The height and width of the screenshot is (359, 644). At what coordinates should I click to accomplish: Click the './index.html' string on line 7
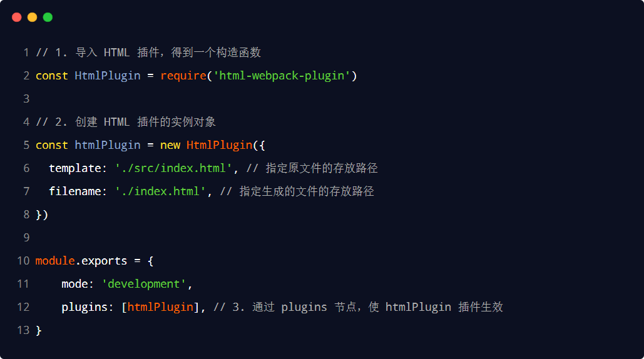pos(160,191)
